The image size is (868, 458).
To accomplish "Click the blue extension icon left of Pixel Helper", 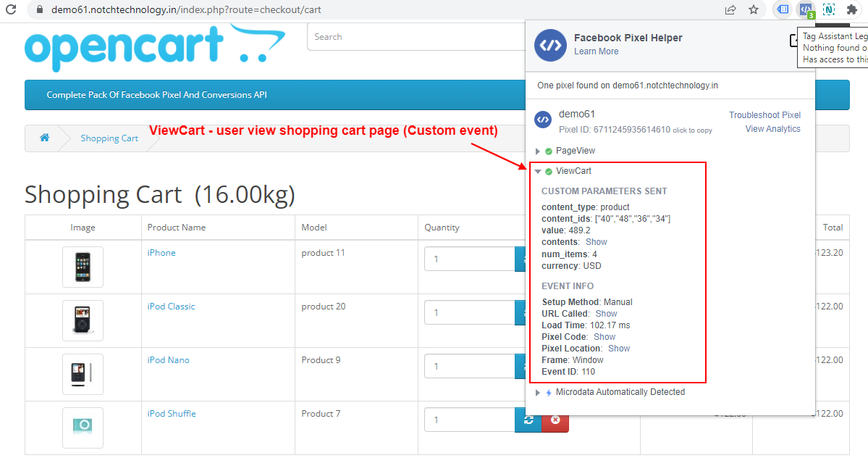I will (783, 9).
